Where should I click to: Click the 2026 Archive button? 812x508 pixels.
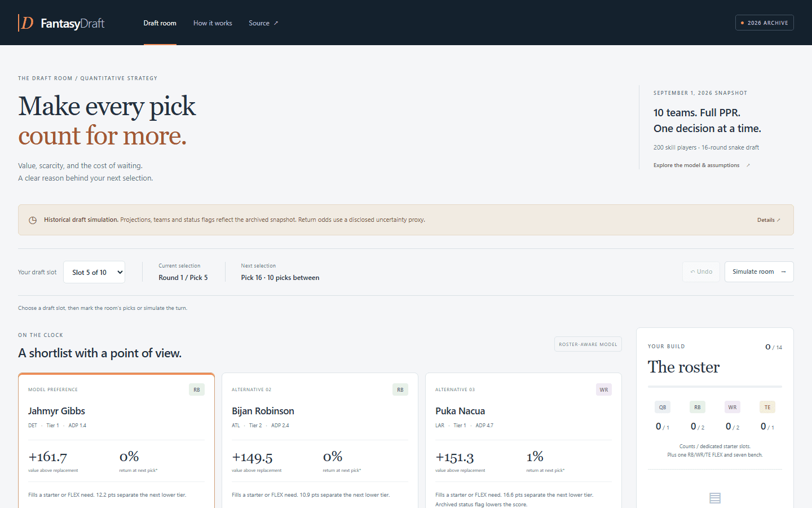pyautogui.click(x=765, y=23)
